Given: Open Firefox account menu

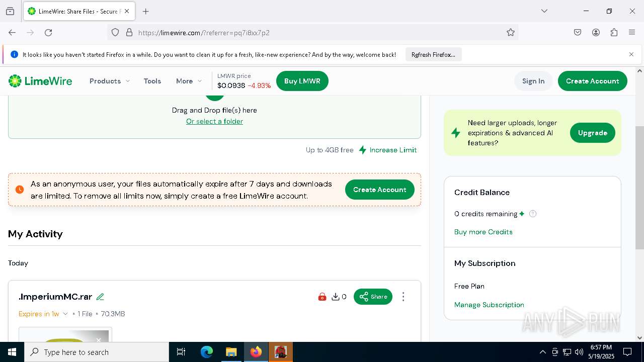Looking at the screenshot, I should pyautogui.click(x=596, y=32).
